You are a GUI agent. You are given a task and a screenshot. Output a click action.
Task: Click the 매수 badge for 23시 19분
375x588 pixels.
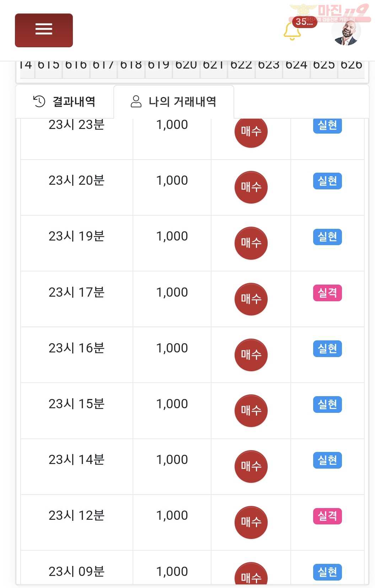pyautogui.click(x=251, y=243)
